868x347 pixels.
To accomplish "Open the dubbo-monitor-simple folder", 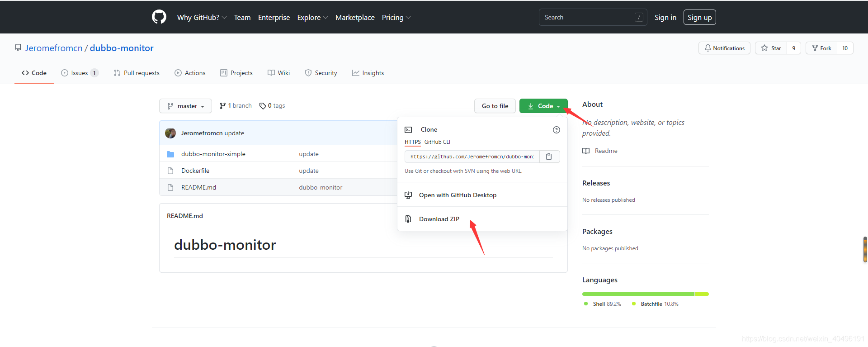I will 213,154.
